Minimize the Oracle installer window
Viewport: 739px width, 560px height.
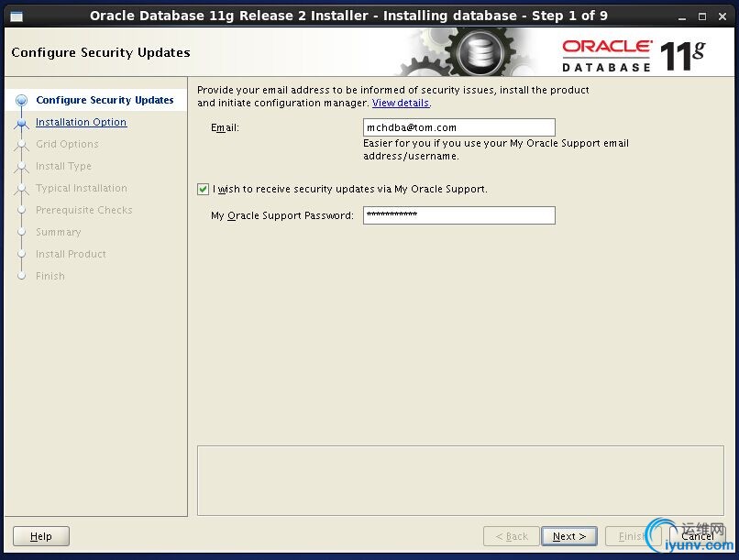coord(682,16)
